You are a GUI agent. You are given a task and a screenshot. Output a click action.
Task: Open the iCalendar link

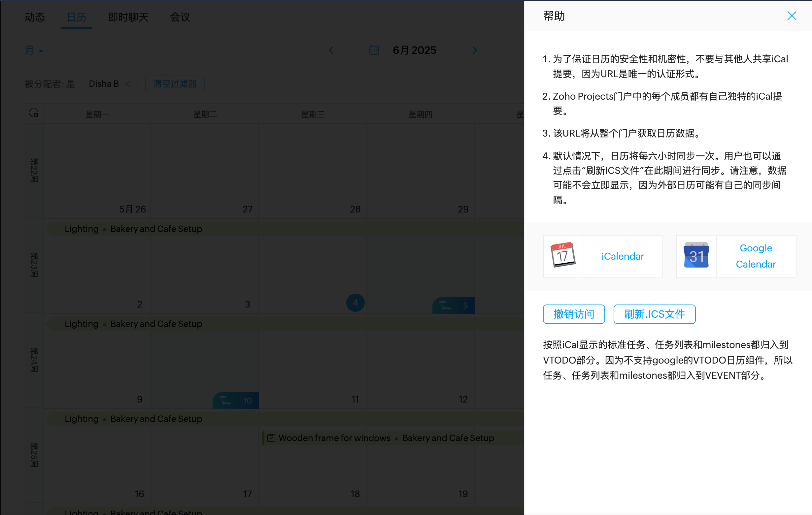point(622,256)
